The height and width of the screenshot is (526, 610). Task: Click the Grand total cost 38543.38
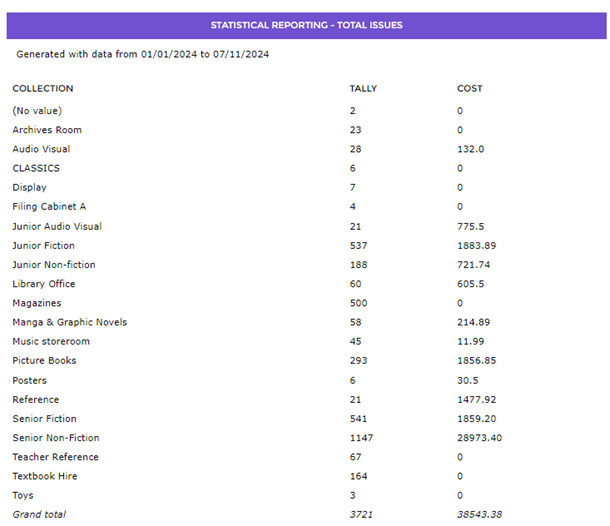(479, 514)
